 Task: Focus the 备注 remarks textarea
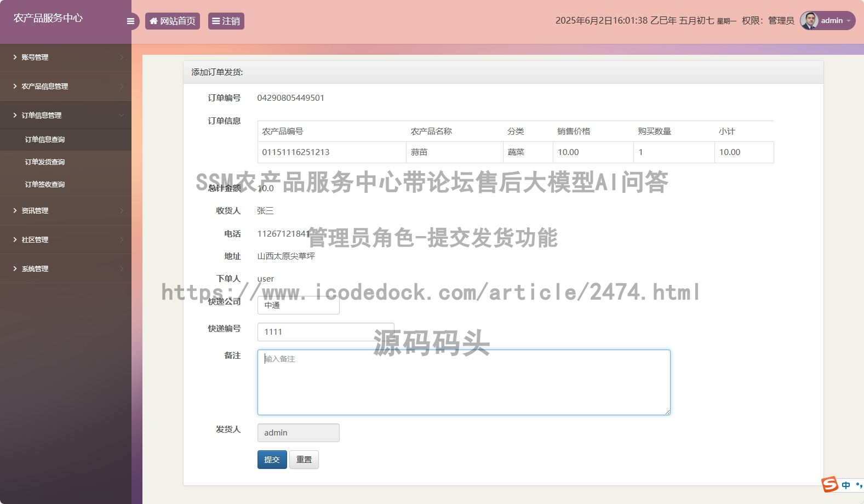pyautogui.click(x=464, y=382)
